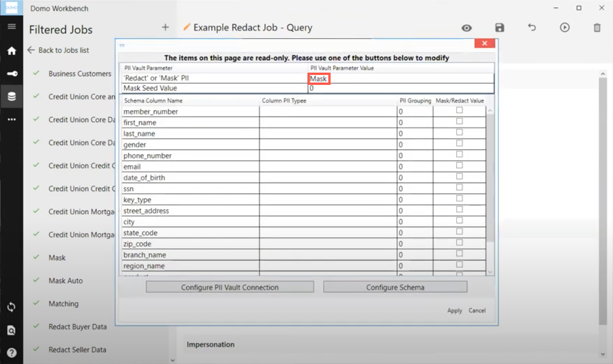Check the Mask/Redact box for ssn

pos(459,187)
